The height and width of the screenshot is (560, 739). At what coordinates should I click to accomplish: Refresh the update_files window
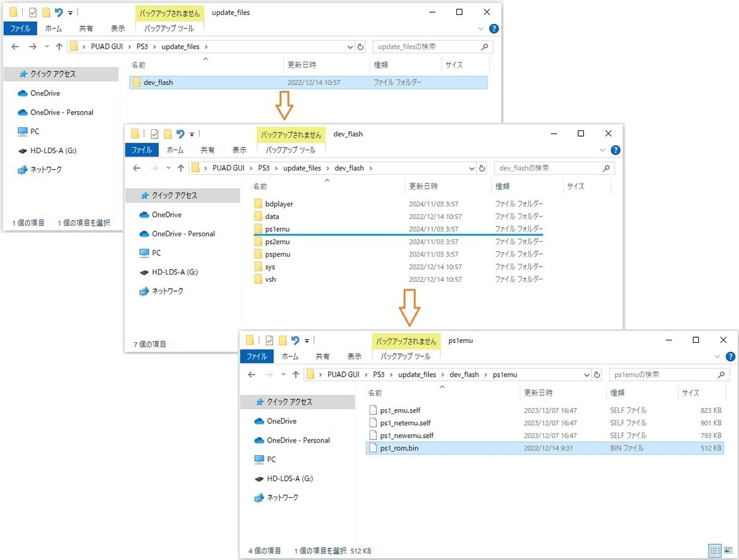[x=360, y=46]
